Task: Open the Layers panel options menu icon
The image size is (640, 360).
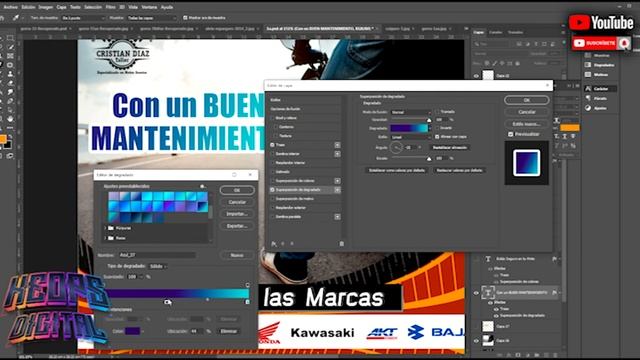Action: pyautogui.click(x=564, y=32)
